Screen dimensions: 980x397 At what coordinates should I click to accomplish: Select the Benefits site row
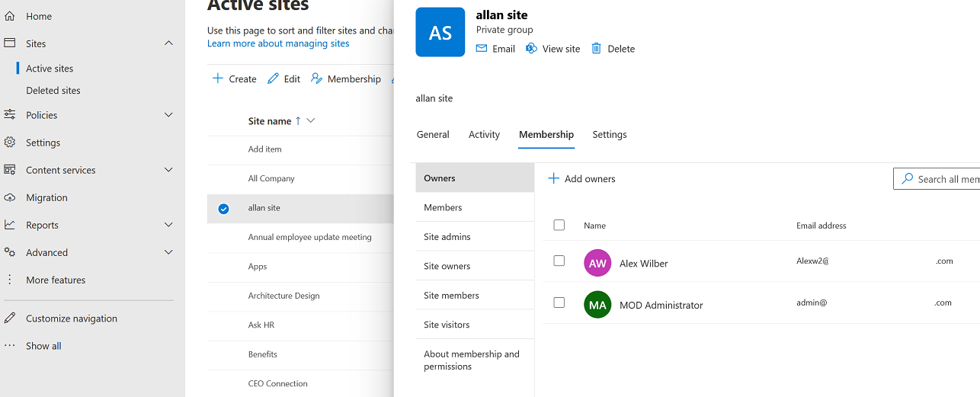(300, 354)
